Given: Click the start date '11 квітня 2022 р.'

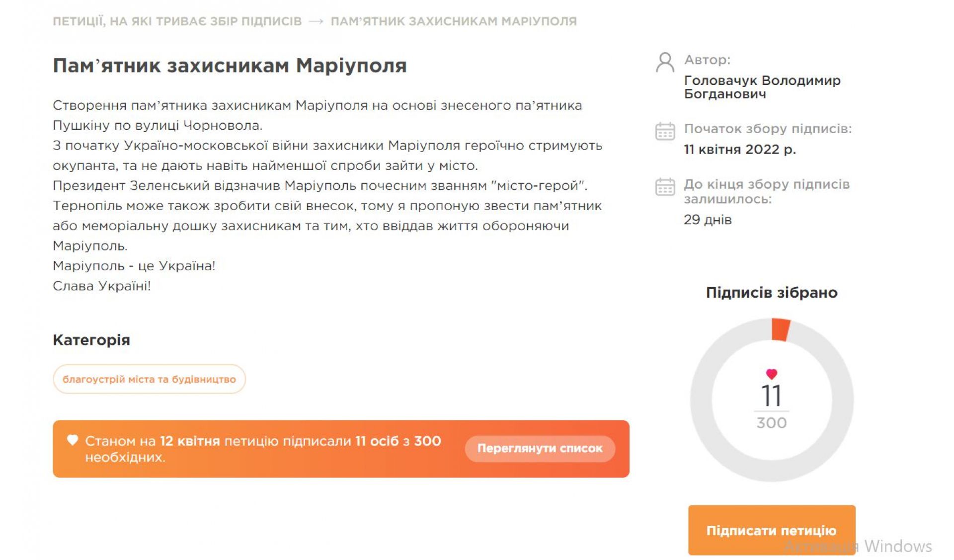Looking at the screenshot, I should coord(739,150).
